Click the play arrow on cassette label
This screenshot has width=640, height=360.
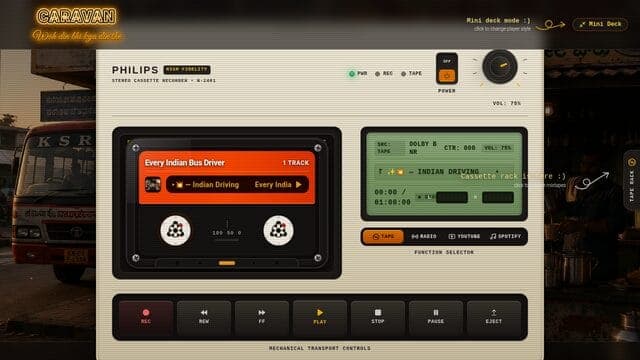click(299, 184)
